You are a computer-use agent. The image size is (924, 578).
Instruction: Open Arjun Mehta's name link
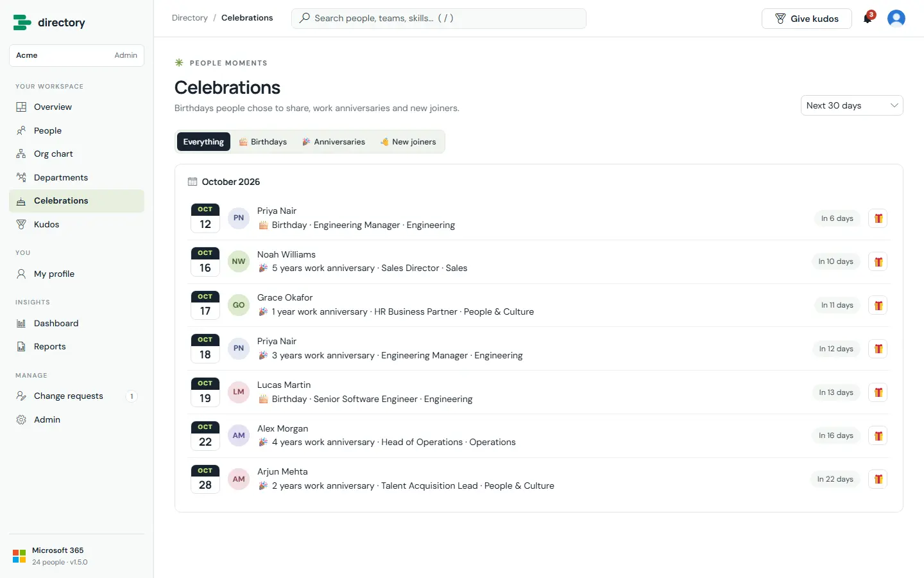(282, 471)
